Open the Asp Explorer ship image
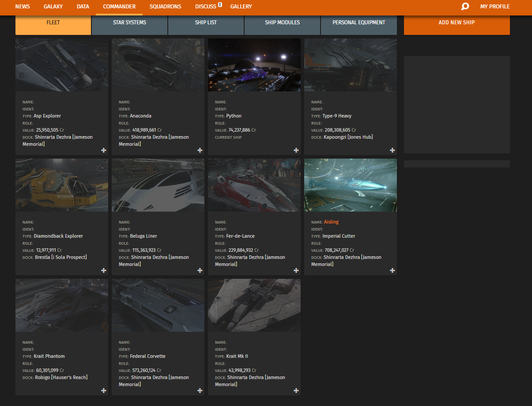The height and width of the screenshot is (406, 532). (x=62, y=65)
